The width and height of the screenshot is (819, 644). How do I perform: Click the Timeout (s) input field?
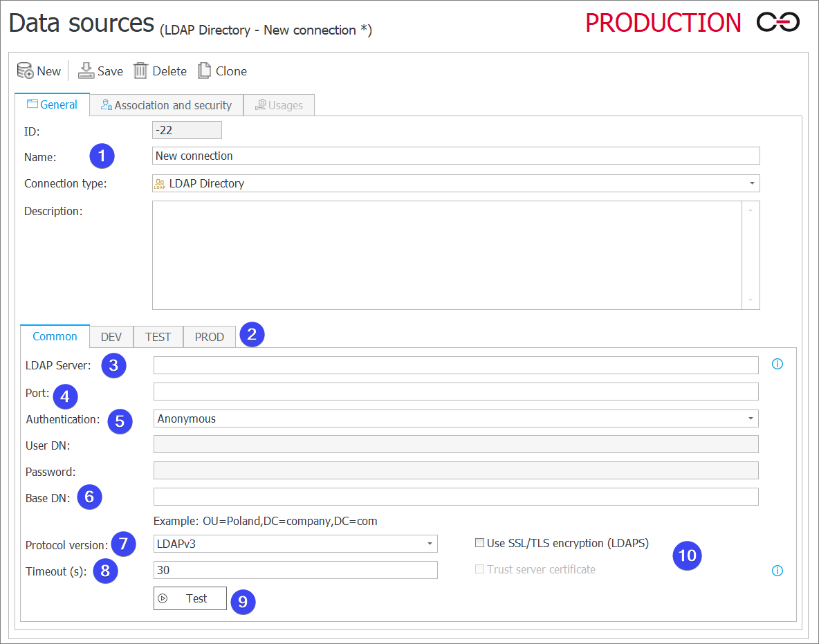pos(295,570)
